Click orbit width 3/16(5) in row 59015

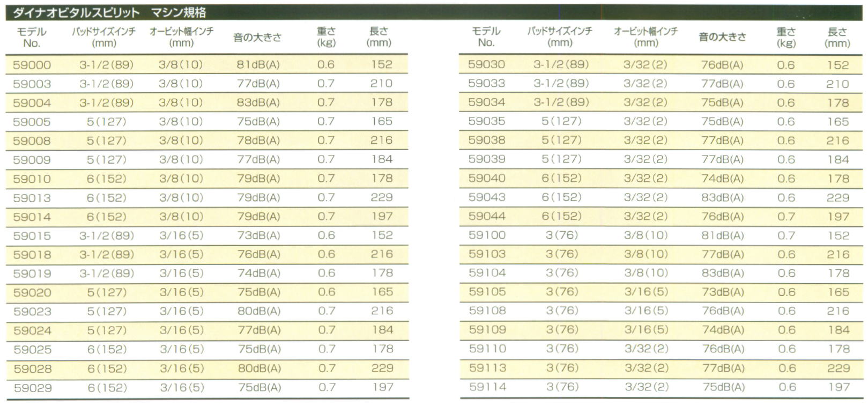[181, 235]
